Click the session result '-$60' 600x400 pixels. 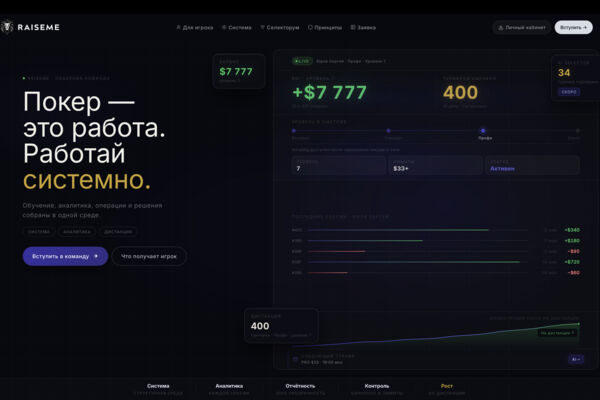(574, 273)
